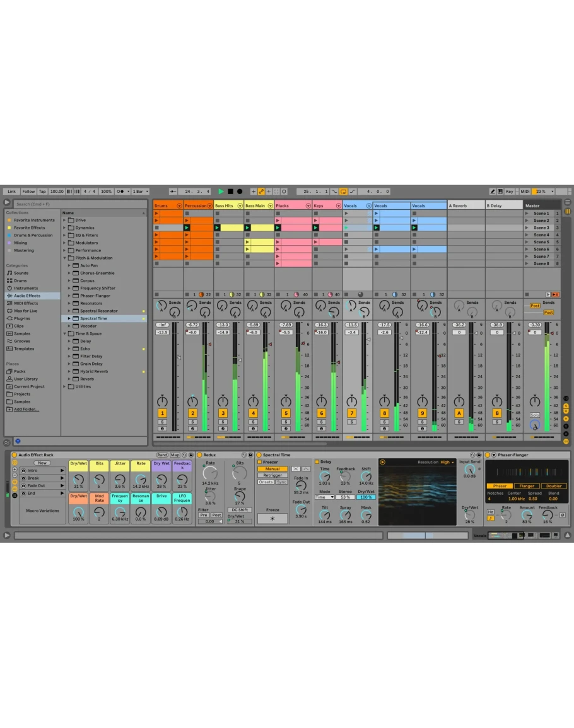This screenshot has height=728, width=574.
Task: Collapse the Time & Space folder
Action: [64, 333]
